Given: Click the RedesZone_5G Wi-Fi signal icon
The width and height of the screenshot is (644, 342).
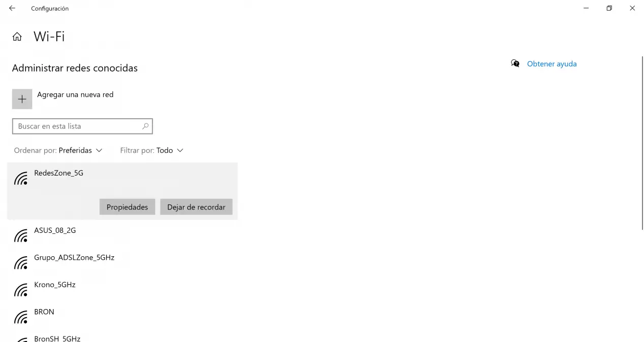Looking at the screenshot, I should 21,179.
